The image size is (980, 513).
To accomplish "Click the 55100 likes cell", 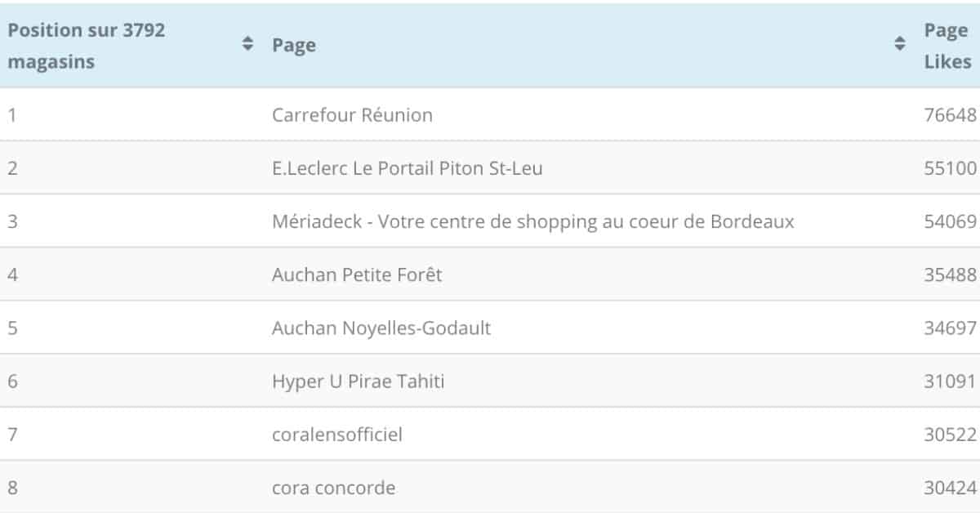I will (950, 168).
